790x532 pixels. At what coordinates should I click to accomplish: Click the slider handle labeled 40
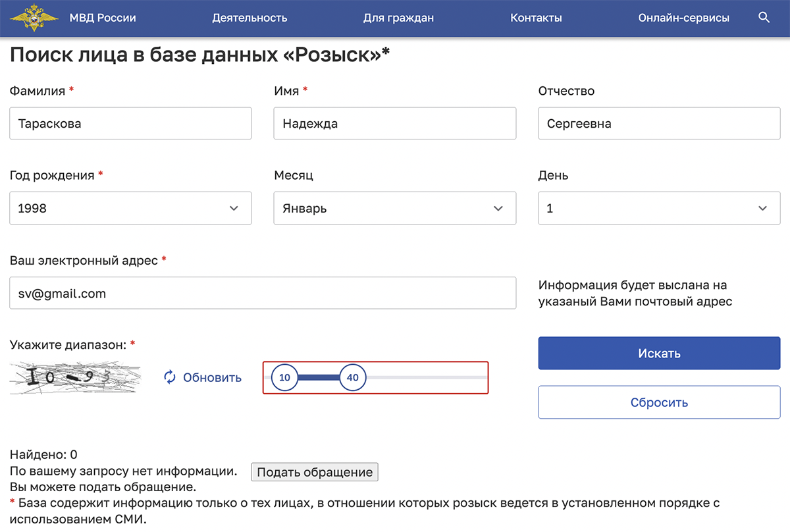pyautogui.click(x=353, y=378)
